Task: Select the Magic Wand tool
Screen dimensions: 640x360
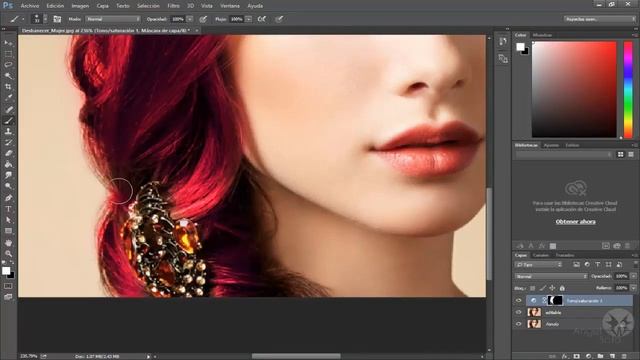Action: (8, 76)
